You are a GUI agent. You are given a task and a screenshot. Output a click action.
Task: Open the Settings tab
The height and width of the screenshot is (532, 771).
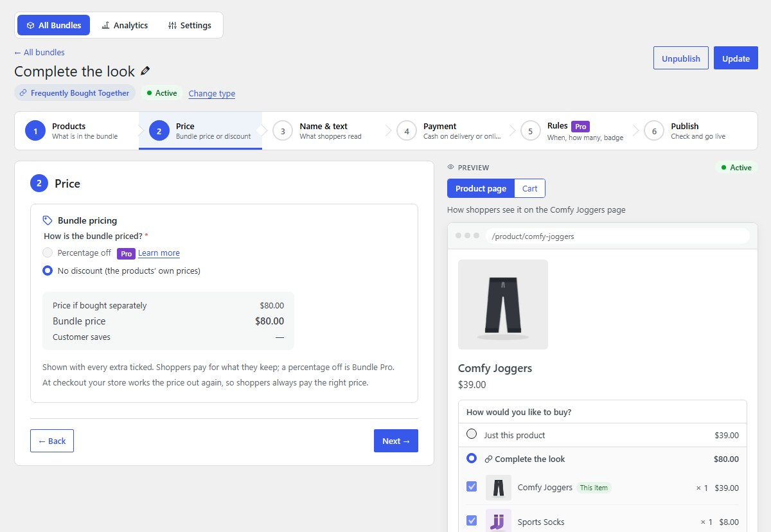pos(190,25)
